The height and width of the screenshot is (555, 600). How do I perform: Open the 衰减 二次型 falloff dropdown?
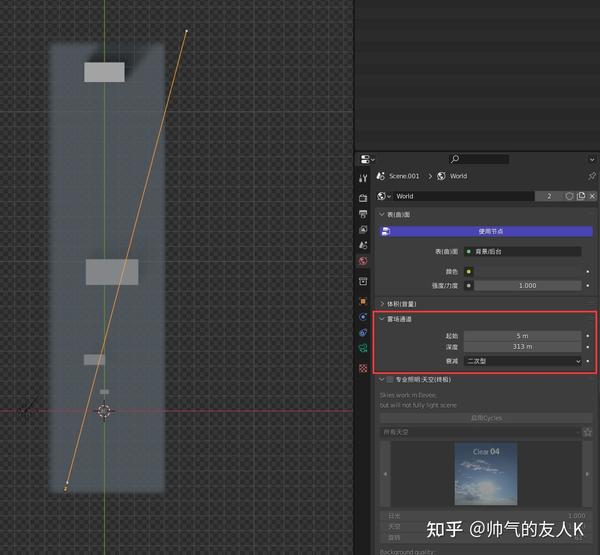[522, 361]
